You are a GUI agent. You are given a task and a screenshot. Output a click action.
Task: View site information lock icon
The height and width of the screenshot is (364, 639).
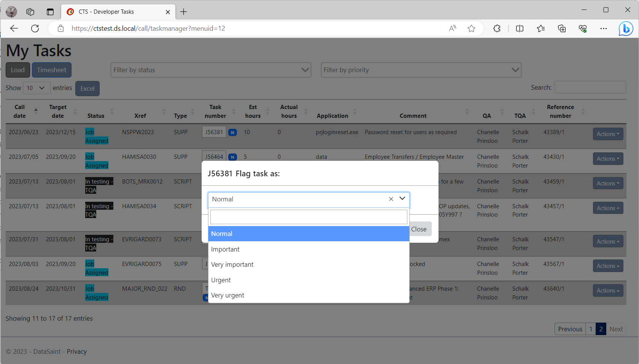point(60,28)
